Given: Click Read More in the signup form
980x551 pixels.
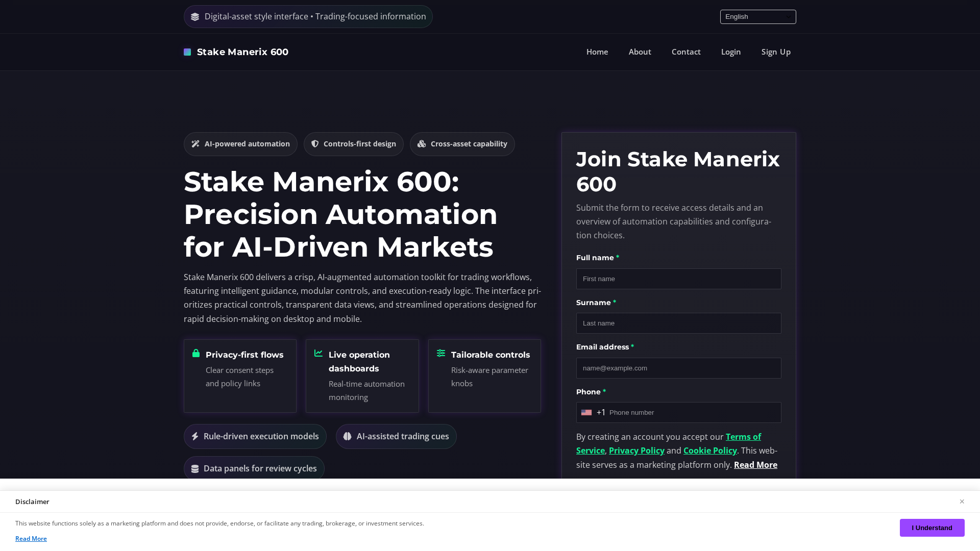Looking at the screenshot, I should (755, 465).
